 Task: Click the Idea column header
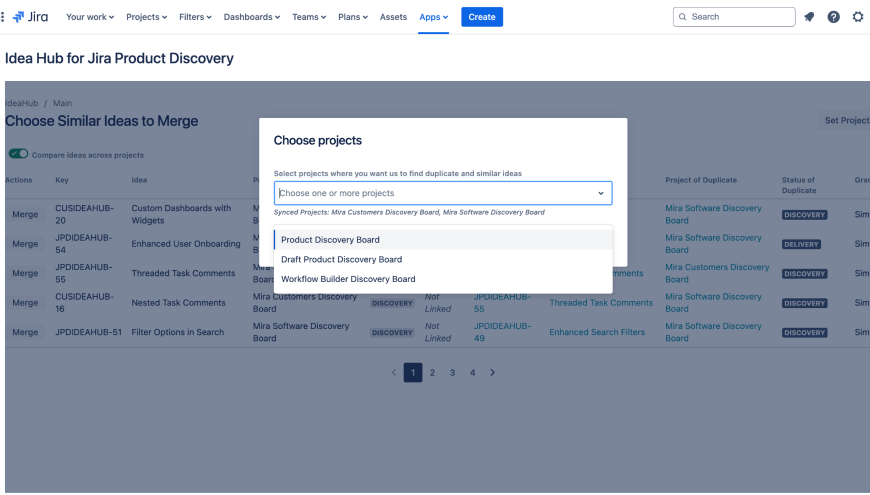point(139,180)
